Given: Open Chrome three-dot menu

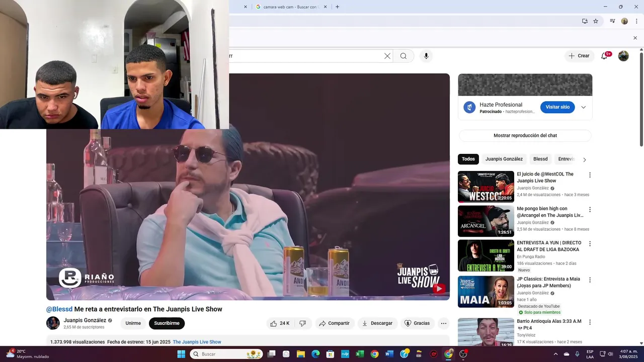Looking at the screenshot, I should coord(636,21).
